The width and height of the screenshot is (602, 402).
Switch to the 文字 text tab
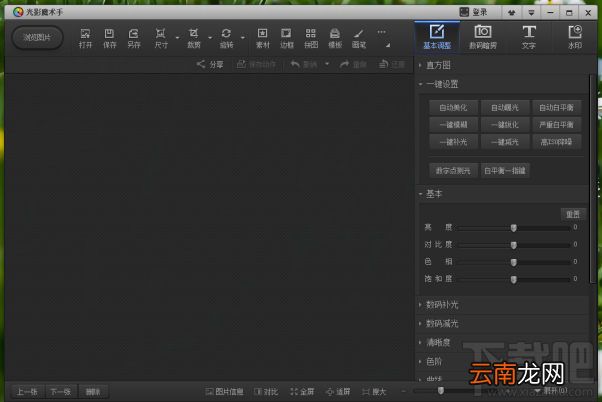point(529,37)
